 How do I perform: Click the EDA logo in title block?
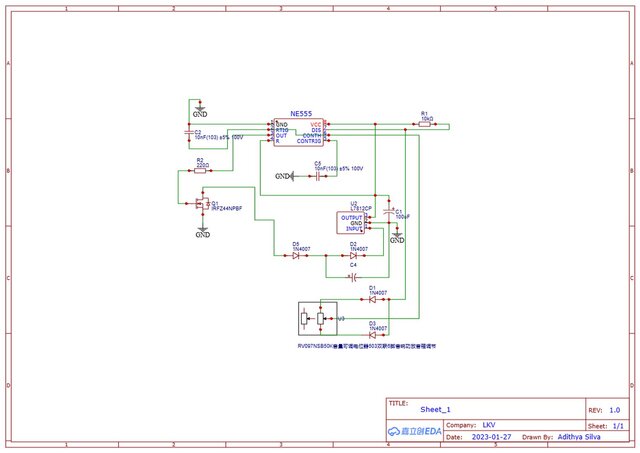point(415,431)
